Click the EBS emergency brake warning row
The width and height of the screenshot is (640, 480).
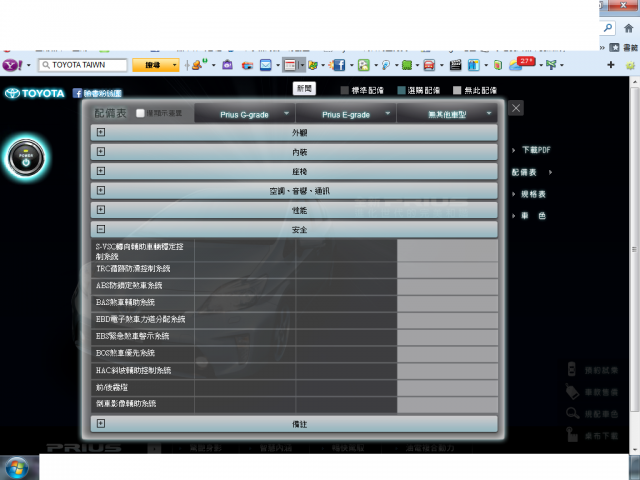point(132,336)
